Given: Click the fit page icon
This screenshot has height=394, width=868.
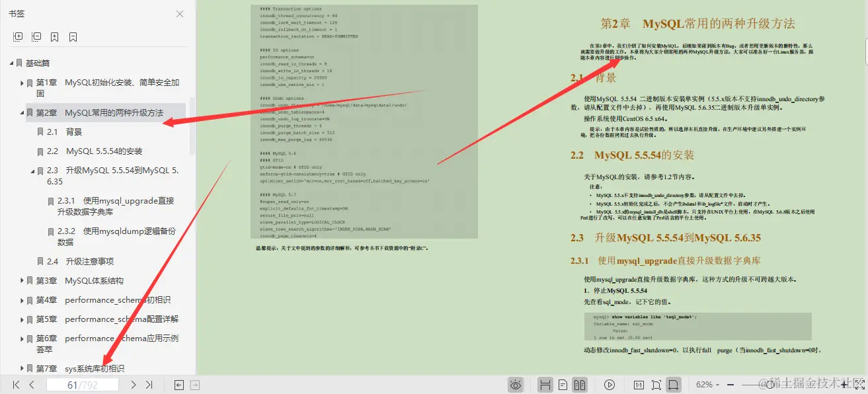Looking at the screenshot, I should point(656,384).
